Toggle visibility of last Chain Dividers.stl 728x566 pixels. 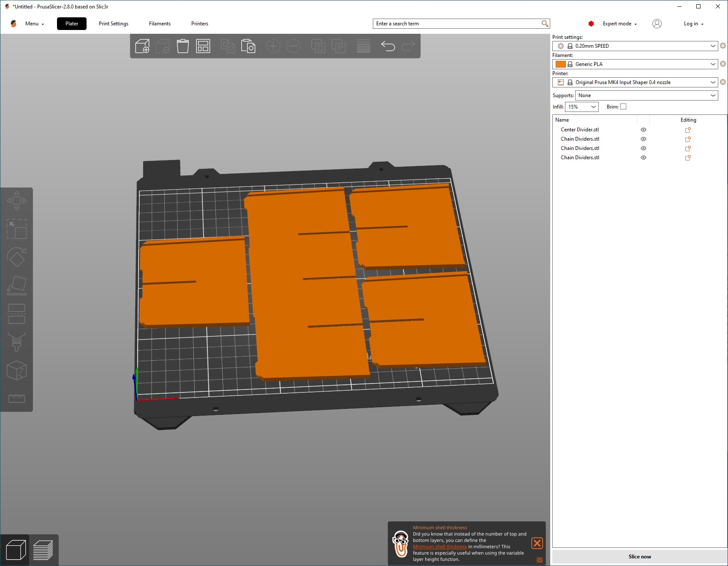(644, 158)
